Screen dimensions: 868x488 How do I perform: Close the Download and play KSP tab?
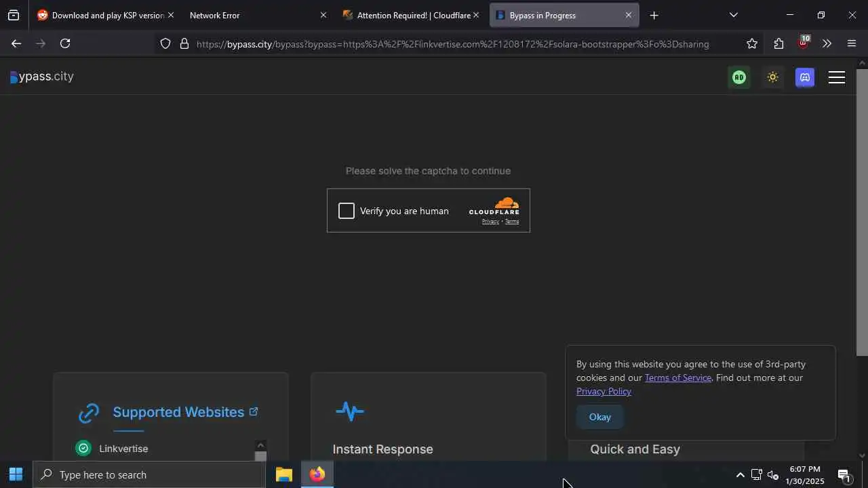point(171,15)
